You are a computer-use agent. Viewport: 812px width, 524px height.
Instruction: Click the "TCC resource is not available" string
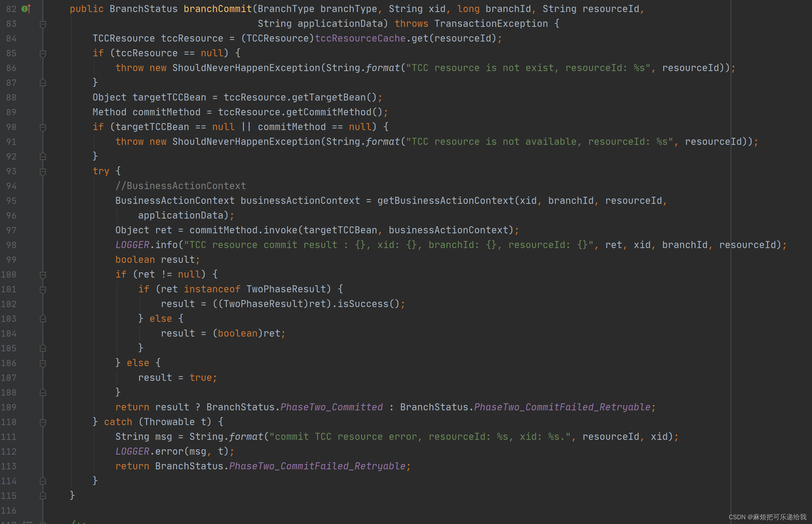pyautogui.click(x=540, y=141)
